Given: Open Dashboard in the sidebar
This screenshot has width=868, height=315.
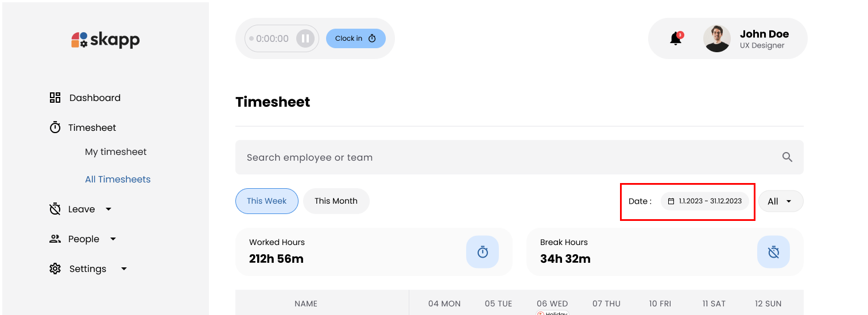Looking at the screenshot, I should click(x=95, y=98).
